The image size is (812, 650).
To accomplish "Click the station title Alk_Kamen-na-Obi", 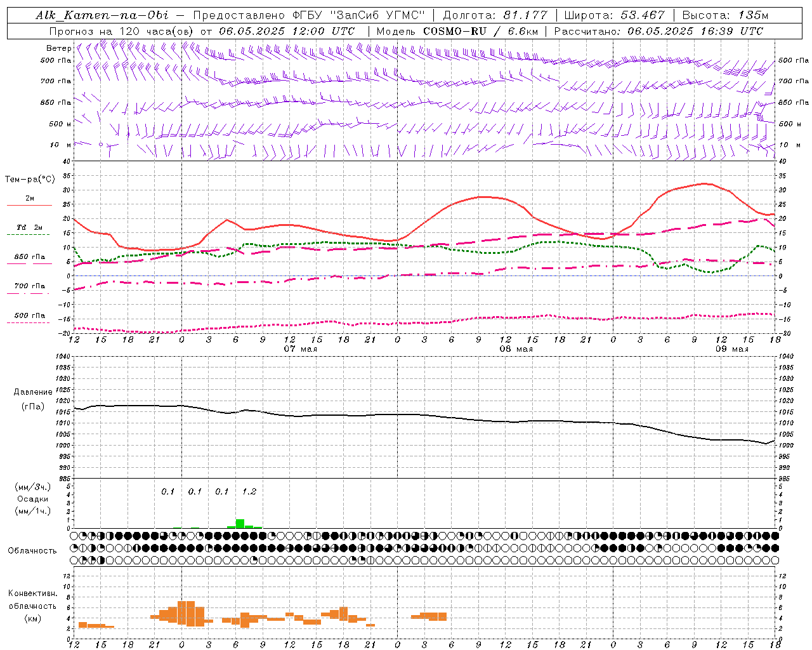I will 101,15.
